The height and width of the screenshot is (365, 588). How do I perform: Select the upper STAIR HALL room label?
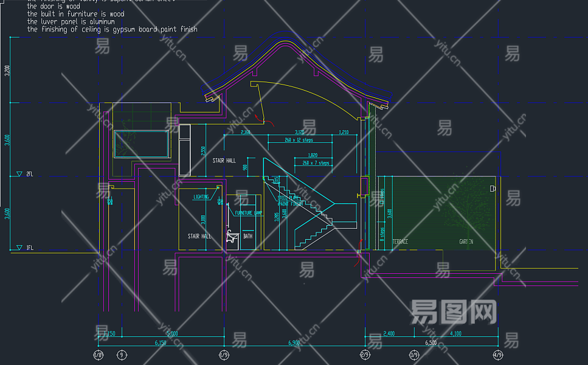click(x=224, y=161)
